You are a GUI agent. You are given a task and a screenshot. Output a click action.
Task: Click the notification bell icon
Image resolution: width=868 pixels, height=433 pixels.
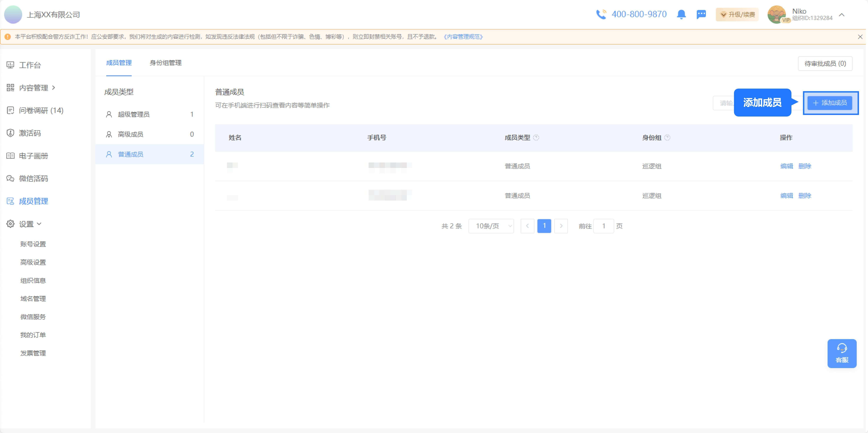click(x=681, y=15)
